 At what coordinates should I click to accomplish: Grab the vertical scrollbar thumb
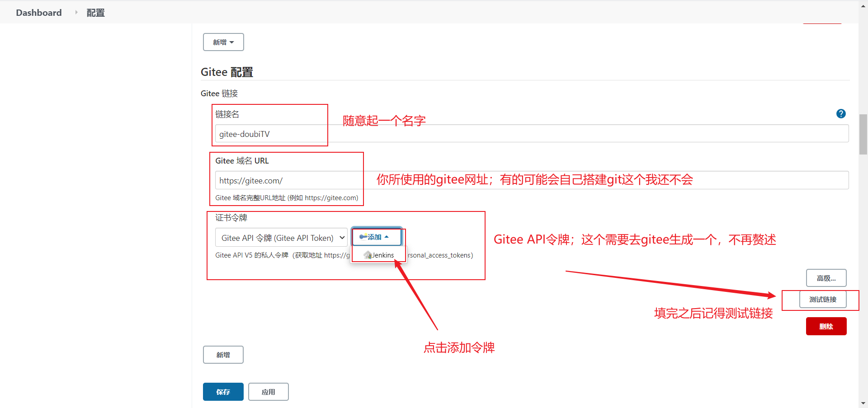[863, 134]
